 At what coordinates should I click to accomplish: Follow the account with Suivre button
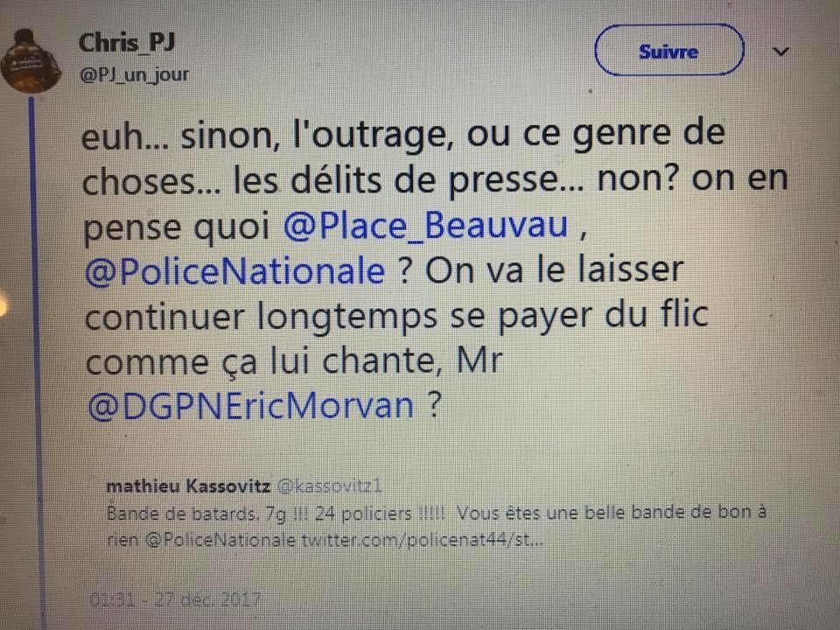pos(669,51)
